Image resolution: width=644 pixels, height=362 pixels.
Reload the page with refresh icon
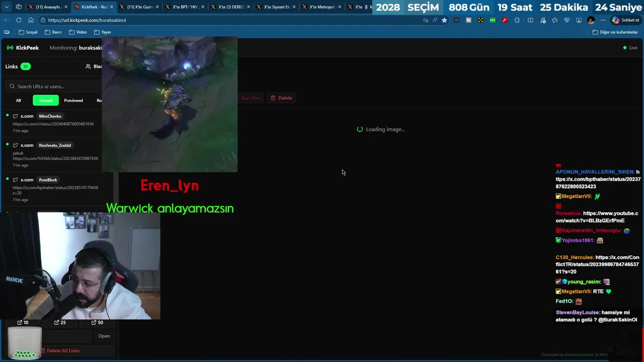pyautogui.click(x=19, y=20)
